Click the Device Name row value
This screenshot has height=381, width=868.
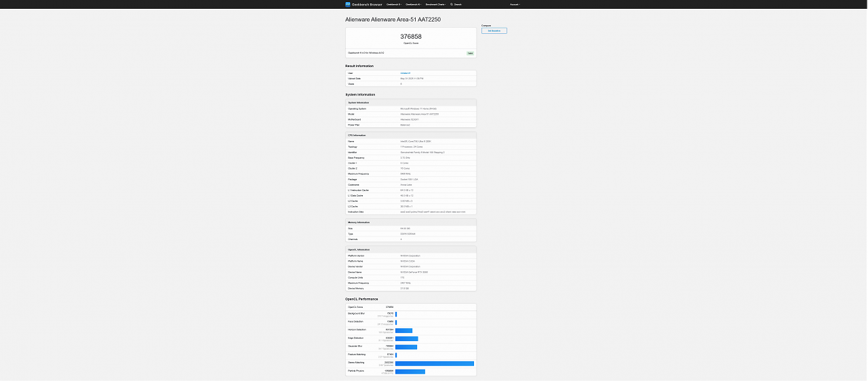(x=414, y=272)
